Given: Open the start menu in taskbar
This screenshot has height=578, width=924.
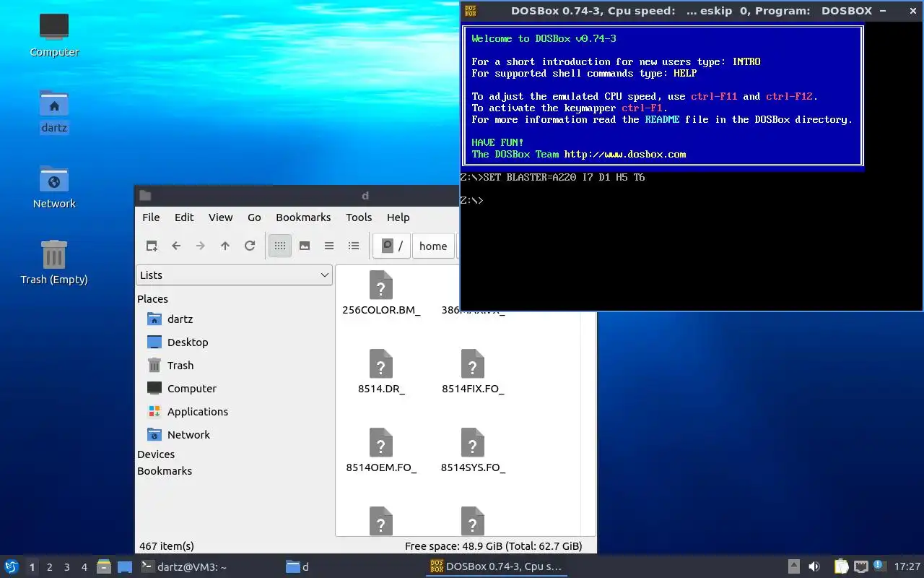Looking at the screenshot, I should [x=12, y=566].
